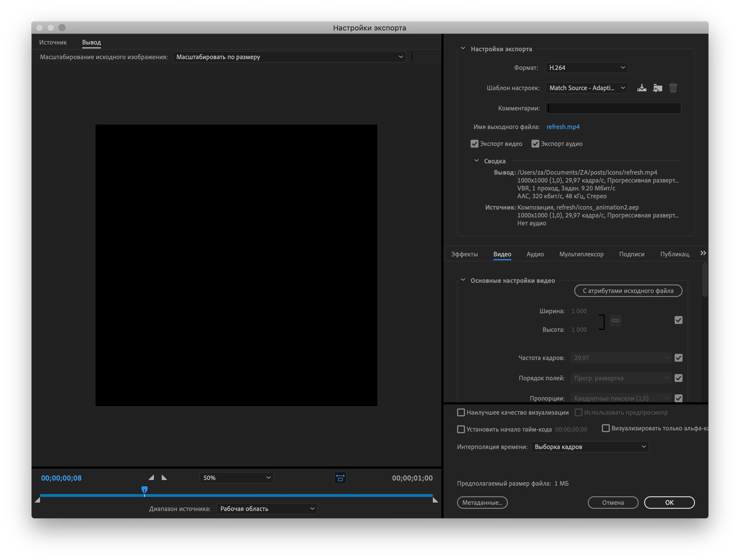Show more tabs with double-arrow icon
Viewport: 740px width, 560px height.
click(703, 253)
